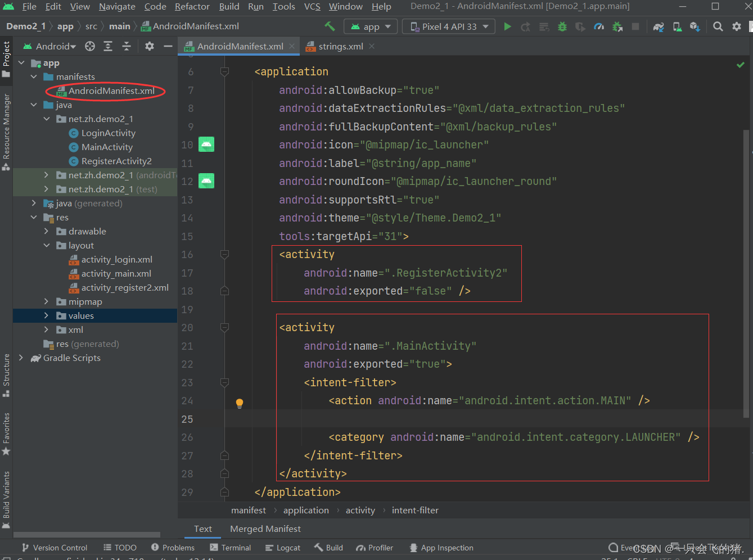
Task: Switch to the strings.xml editor tab
Action: [x=341, y=46]
